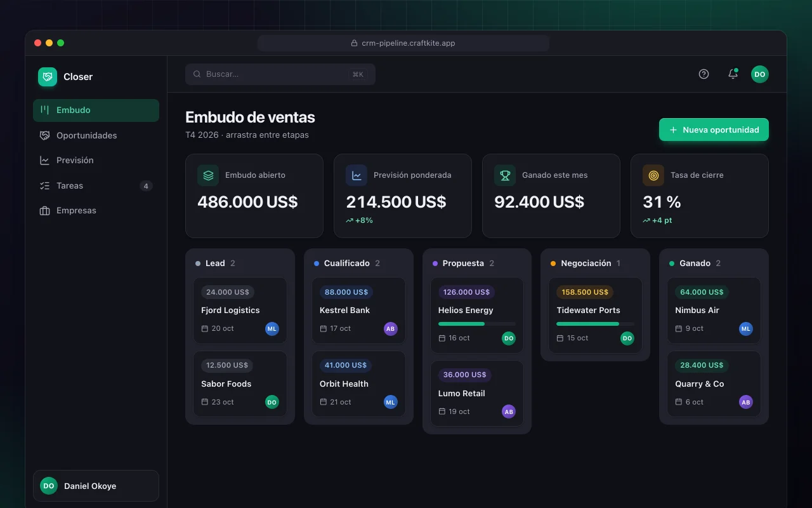Click the Tidewater Ports progress bar

pos(595,324)
